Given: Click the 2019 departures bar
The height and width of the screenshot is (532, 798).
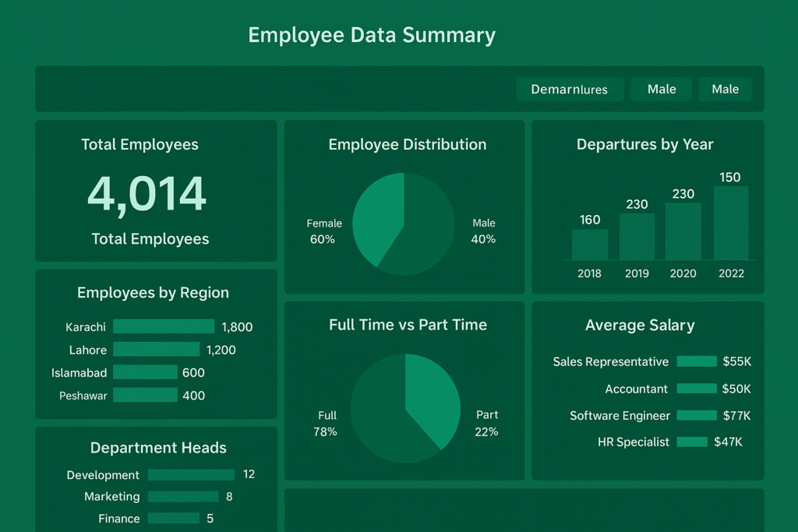Looking at the screenshot, I should tap(637, 237).
